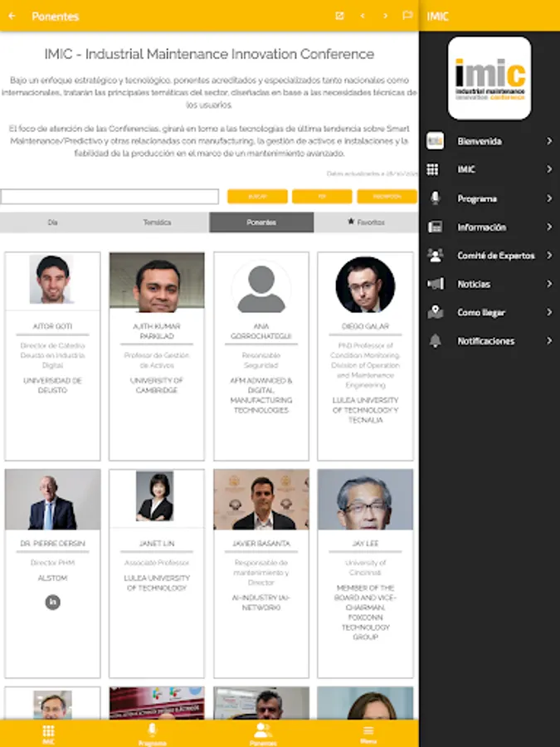The height and width of the screenshot is (747, 560).
Task: Expand the Notificaciones entry chevron
Action: [x=549, y=340]
